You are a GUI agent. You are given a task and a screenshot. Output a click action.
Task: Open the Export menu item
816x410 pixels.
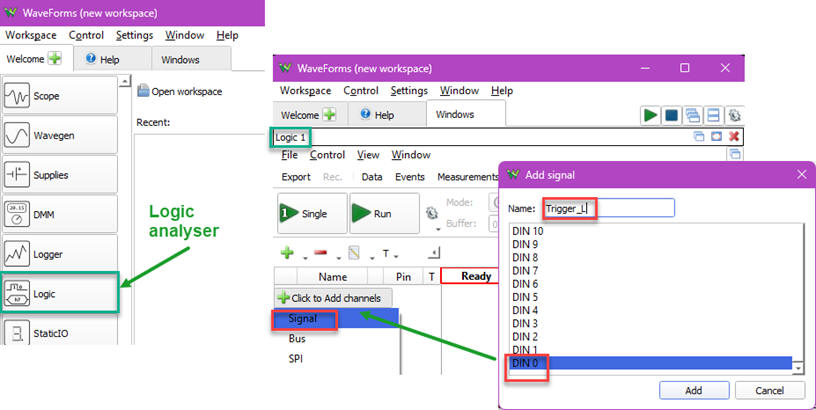[x=295, y=177]
